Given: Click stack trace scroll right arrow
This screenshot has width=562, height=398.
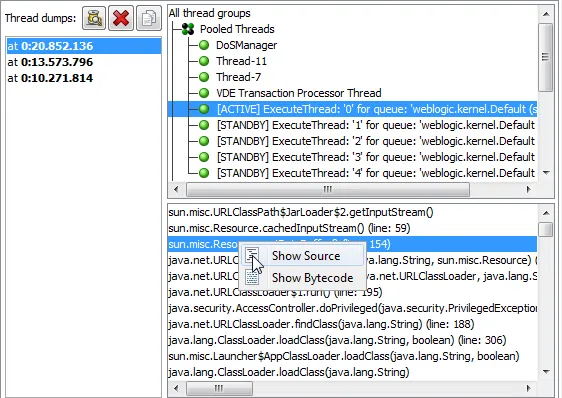Looking at the screenshot, I should click(x=529, y=388).
